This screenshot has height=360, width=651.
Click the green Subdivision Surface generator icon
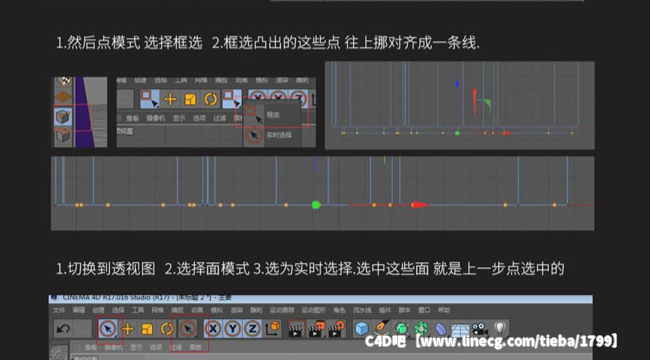(401, 329)
